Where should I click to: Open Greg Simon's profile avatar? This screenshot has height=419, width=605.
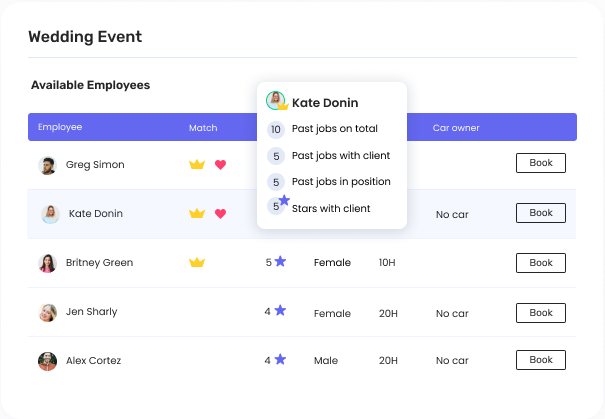47,165
